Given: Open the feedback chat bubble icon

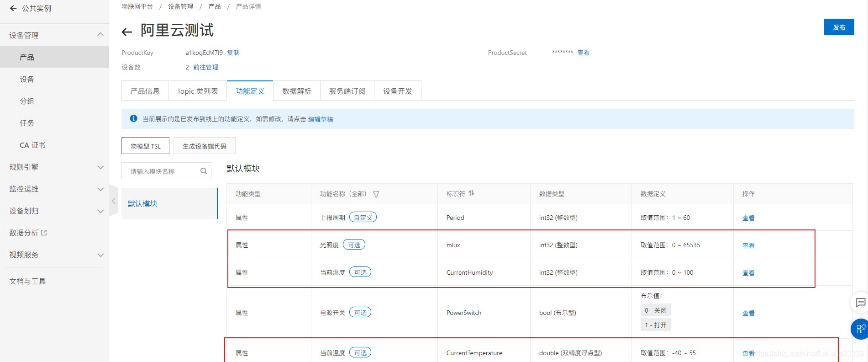Looking at the screenshot, I should [x=861, y=302].
